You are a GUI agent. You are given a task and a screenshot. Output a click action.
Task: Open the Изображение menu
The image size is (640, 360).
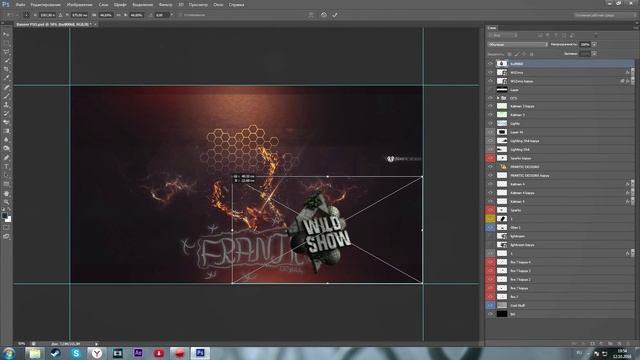[79, 4]
